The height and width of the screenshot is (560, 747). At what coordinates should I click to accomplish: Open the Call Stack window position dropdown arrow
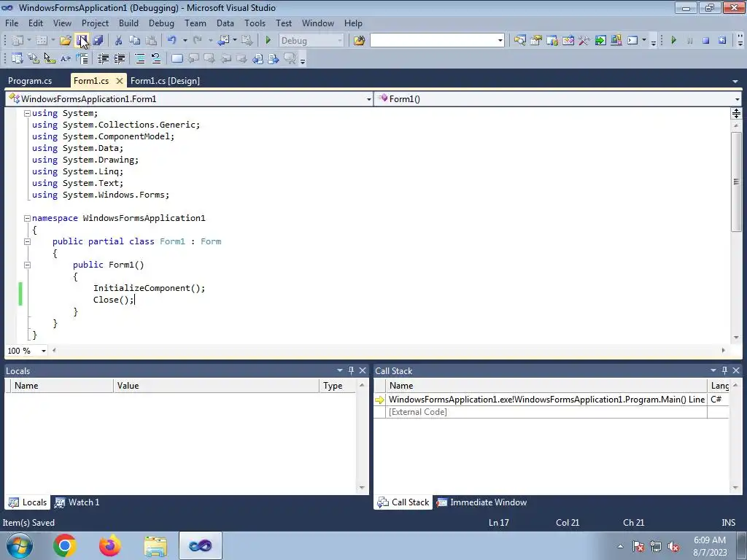tap(713, 370)
